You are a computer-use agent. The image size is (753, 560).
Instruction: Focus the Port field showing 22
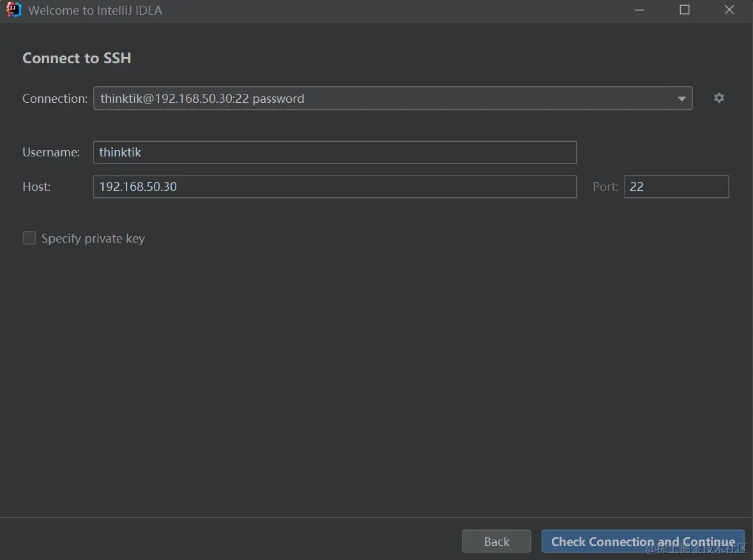tap(676, 186)
